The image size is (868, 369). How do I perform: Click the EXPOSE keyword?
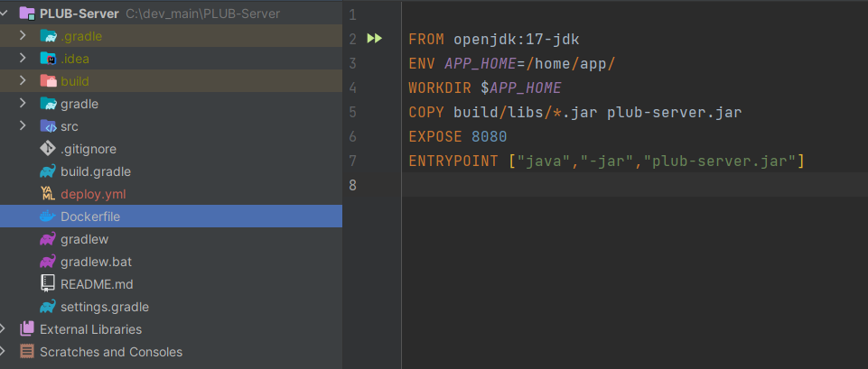point(435,136)
